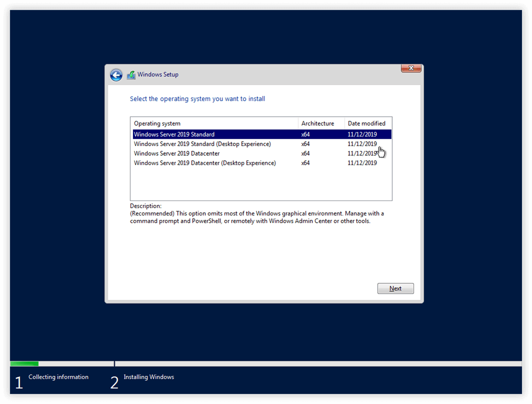Click date 11/12/2019 in Standard Desktop Experience row
The height and width of the screenshot is (404, 532).
pos(362,144)
